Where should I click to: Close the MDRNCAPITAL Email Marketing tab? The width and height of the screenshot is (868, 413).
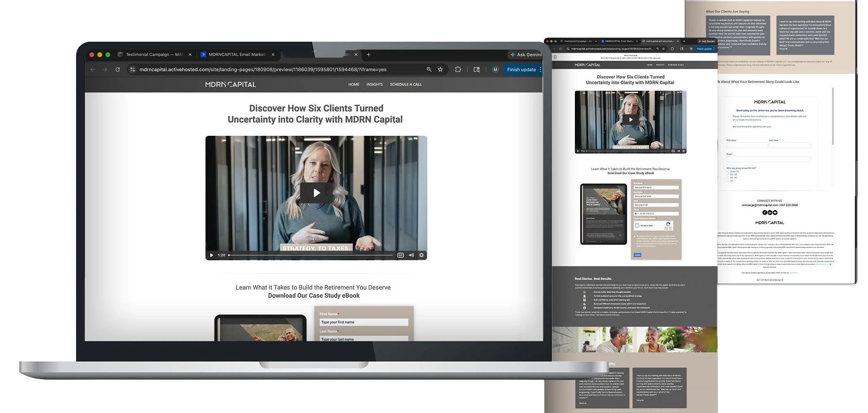point(273,55)
